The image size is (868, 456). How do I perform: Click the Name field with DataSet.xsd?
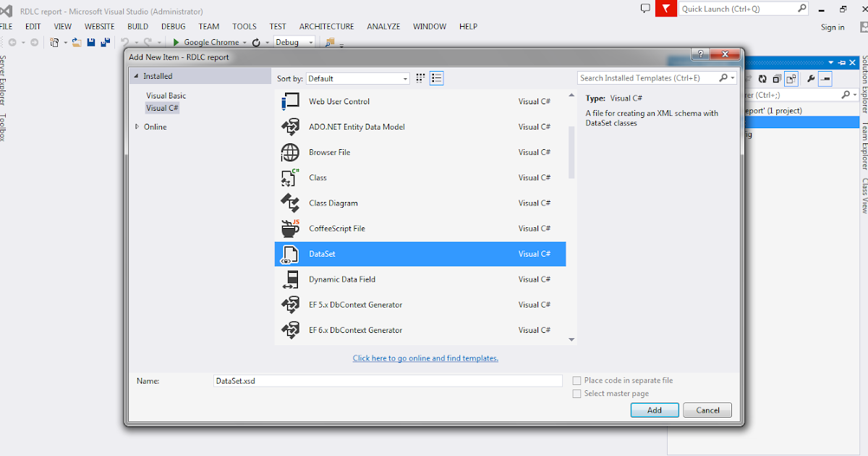coord(388,381)
